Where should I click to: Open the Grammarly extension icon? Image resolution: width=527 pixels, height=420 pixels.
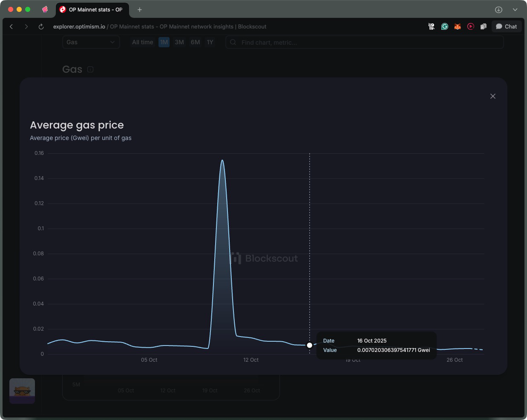pos(444,26)
